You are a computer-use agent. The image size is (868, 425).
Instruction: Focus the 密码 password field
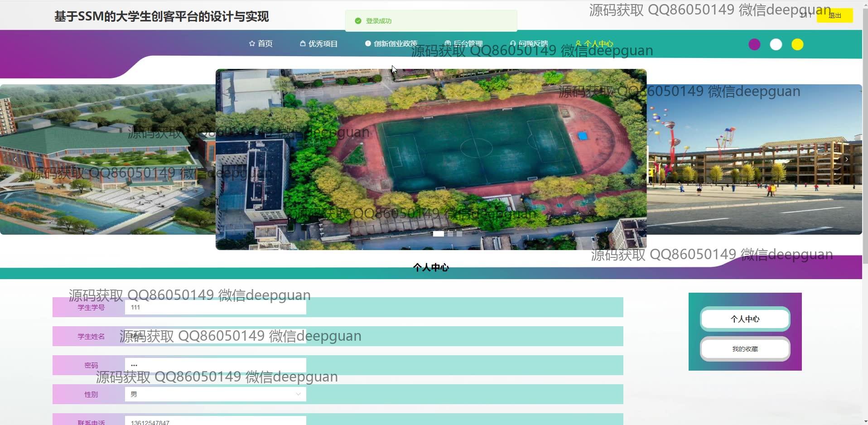216,365
